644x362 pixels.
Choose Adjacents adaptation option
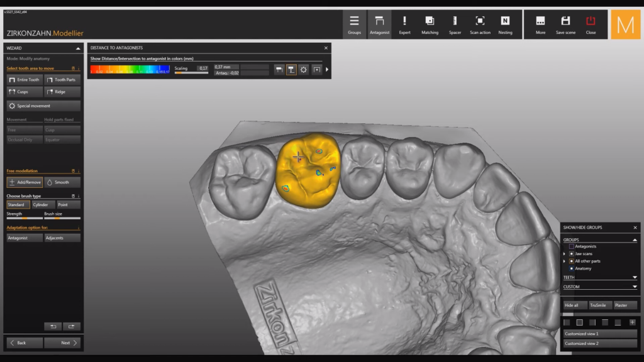[x=62, y=238]
